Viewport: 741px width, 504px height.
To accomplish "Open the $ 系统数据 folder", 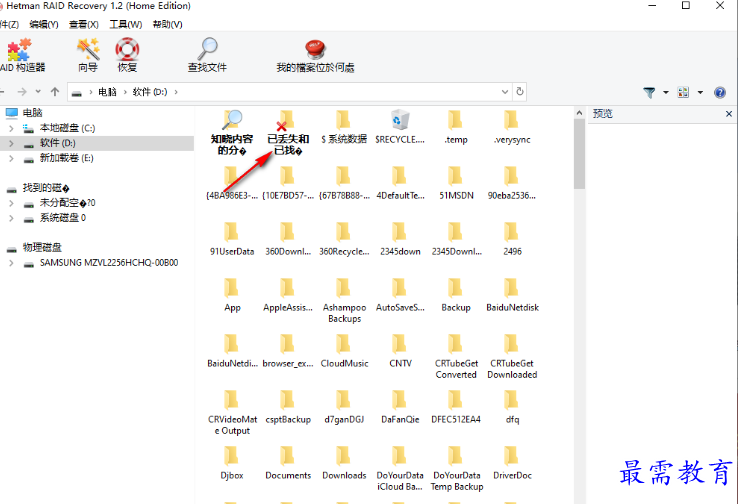I will point(344,127).
